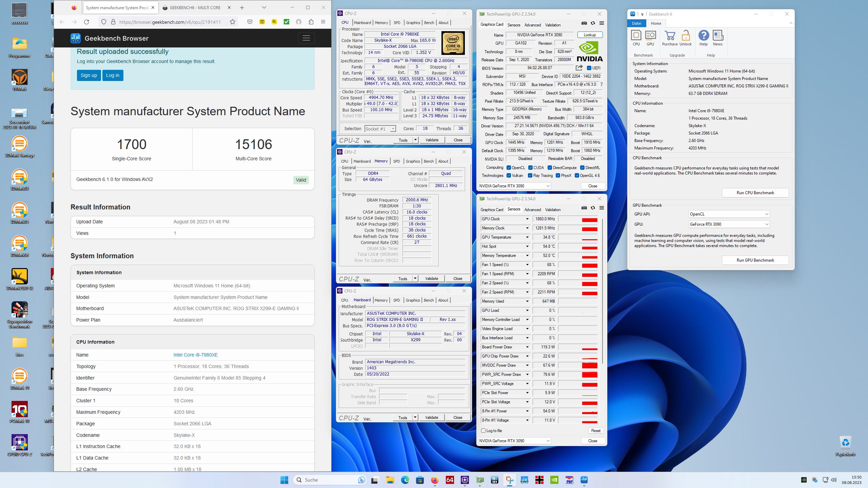Open File Explorer from the taskbar
Screen dimensions: 868x488
coord(390,480)
